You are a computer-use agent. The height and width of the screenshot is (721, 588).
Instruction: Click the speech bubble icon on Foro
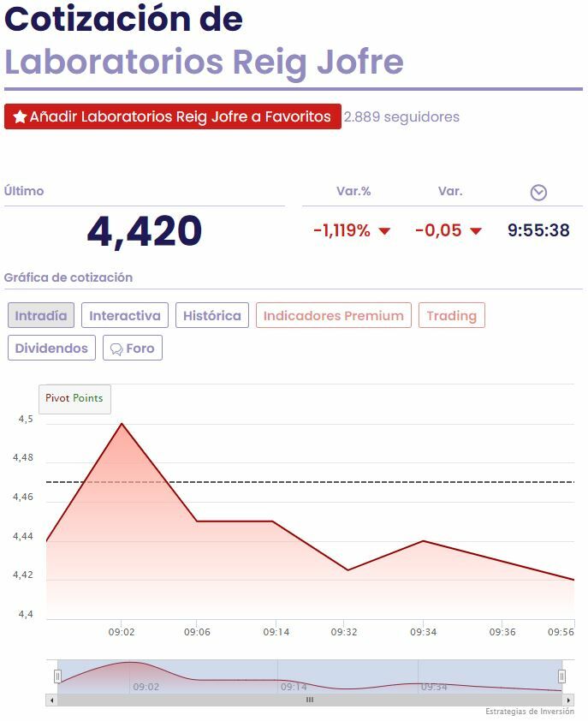point(116,349)
